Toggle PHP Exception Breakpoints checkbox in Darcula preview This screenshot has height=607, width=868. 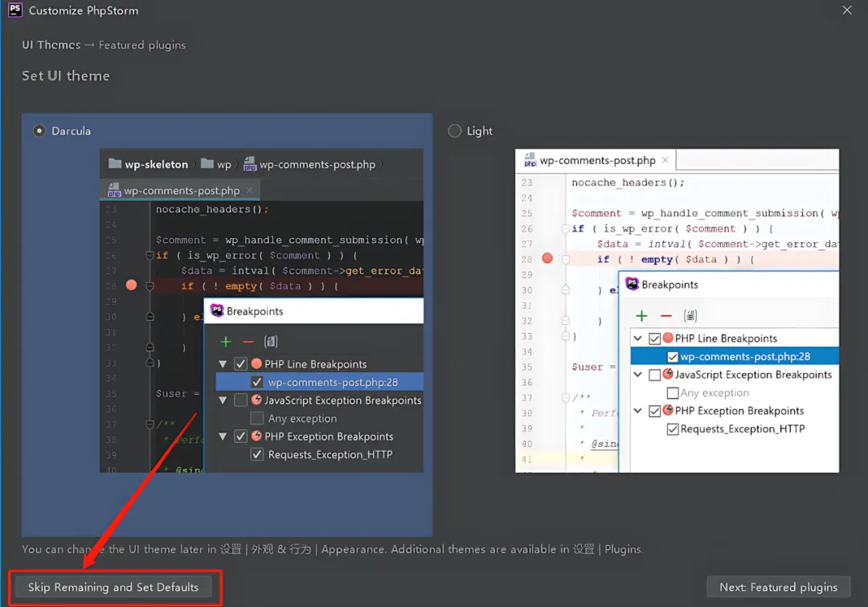tap(240, 437)
